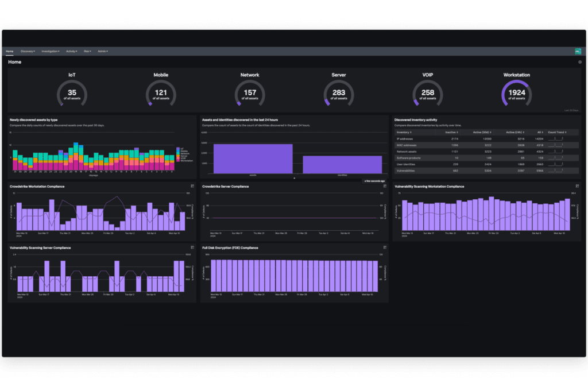This screenshot has width=588, height=387.
Task: Toggle Network series in chart legend
Action: [x=183, y=153]
